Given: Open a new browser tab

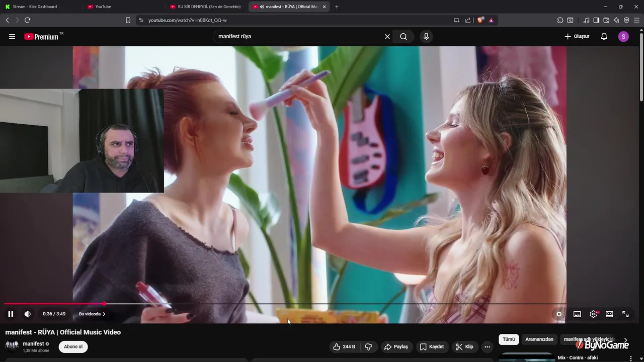Looking at the screenshot, I should 337,7.
